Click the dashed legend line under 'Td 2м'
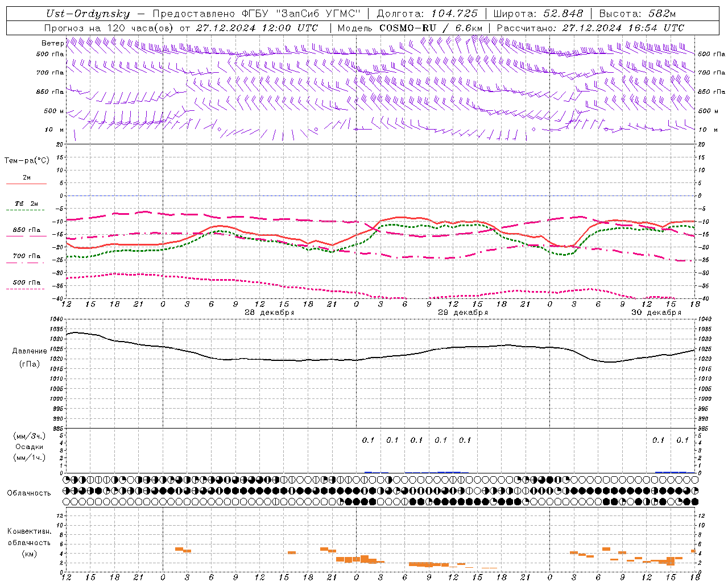Screen dimensions: 728x582 (26, 210)
